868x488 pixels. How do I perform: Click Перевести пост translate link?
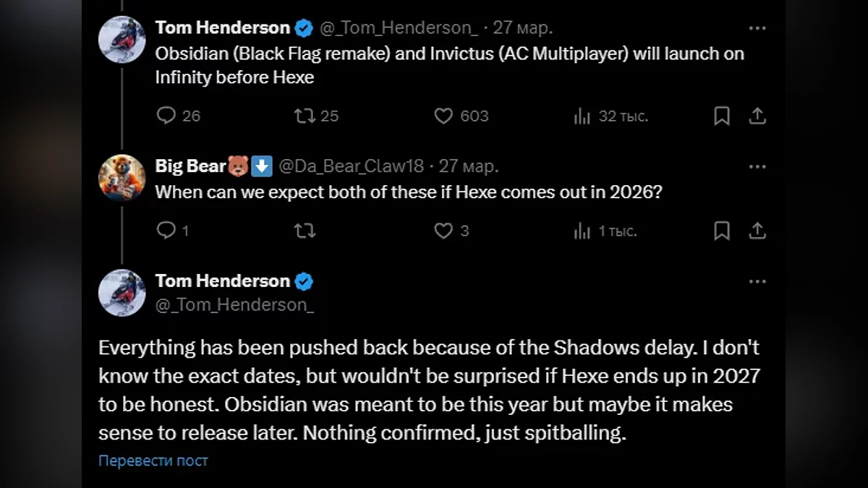pyautogui.click(x=153, y=461)
